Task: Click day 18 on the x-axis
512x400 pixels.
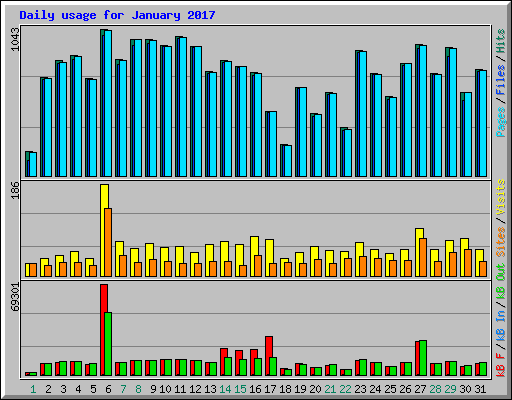Action: tap(285, 389)
